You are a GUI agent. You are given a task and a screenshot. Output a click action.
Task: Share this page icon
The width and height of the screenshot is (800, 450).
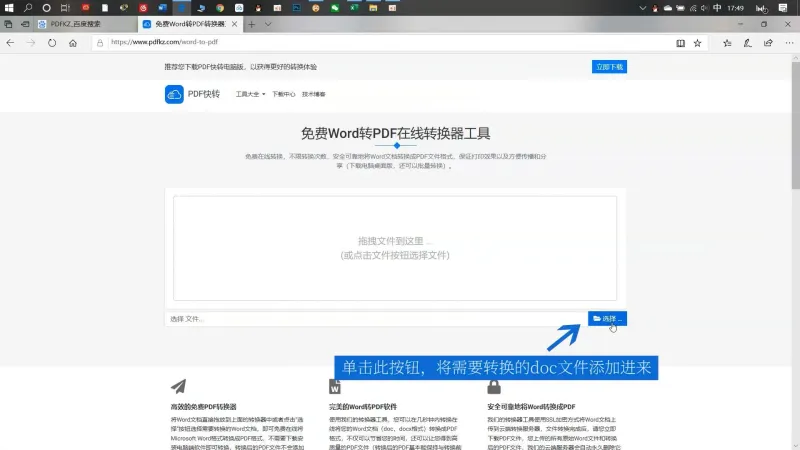coord(768,43)
